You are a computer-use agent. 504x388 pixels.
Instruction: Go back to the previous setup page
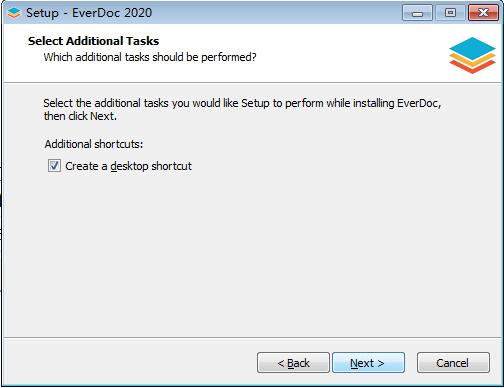pos(293,363)
